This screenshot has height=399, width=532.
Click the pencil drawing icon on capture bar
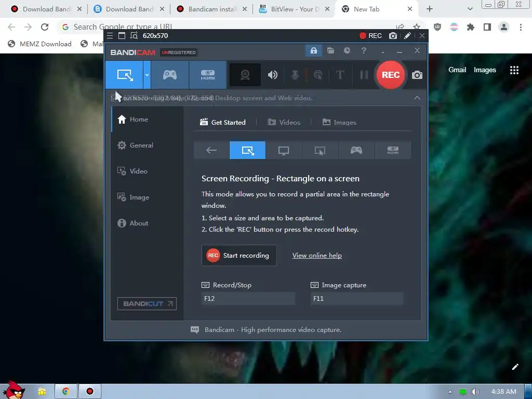[x=407, y=36]
